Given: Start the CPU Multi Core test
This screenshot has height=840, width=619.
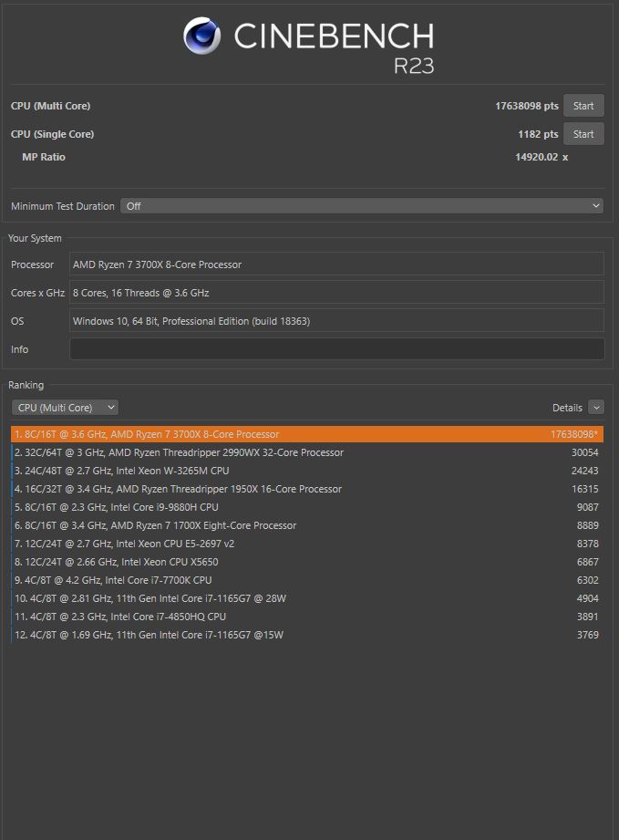Looking at the screenshot, I should tap(583, 106).
